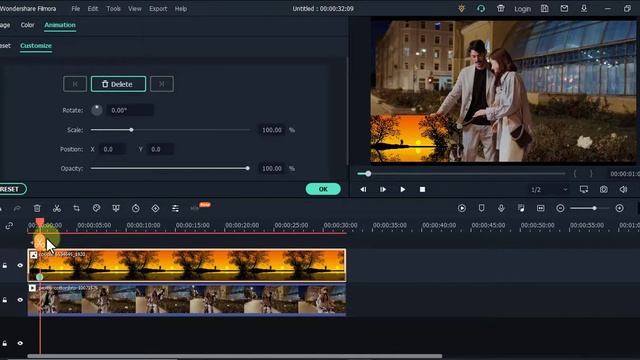Play the preview video
Viewport: 640px width, 360px height.
click(403, 189)
